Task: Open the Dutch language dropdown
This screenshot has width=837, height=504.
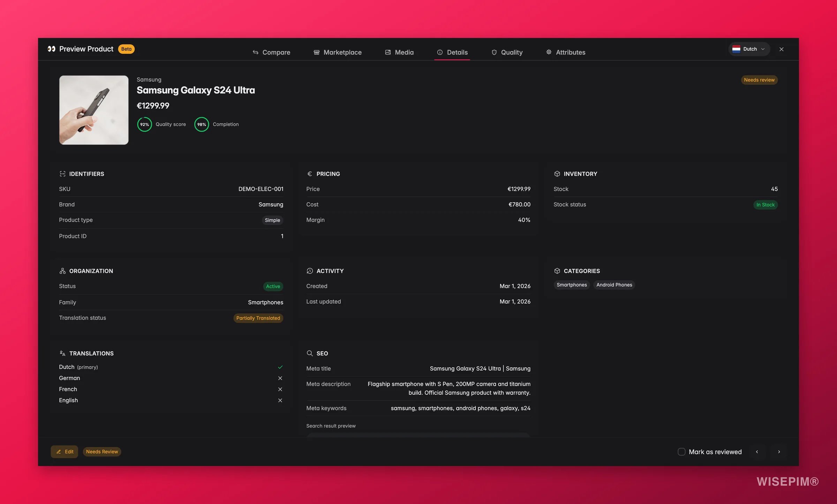Action: [x=748, y=49]
